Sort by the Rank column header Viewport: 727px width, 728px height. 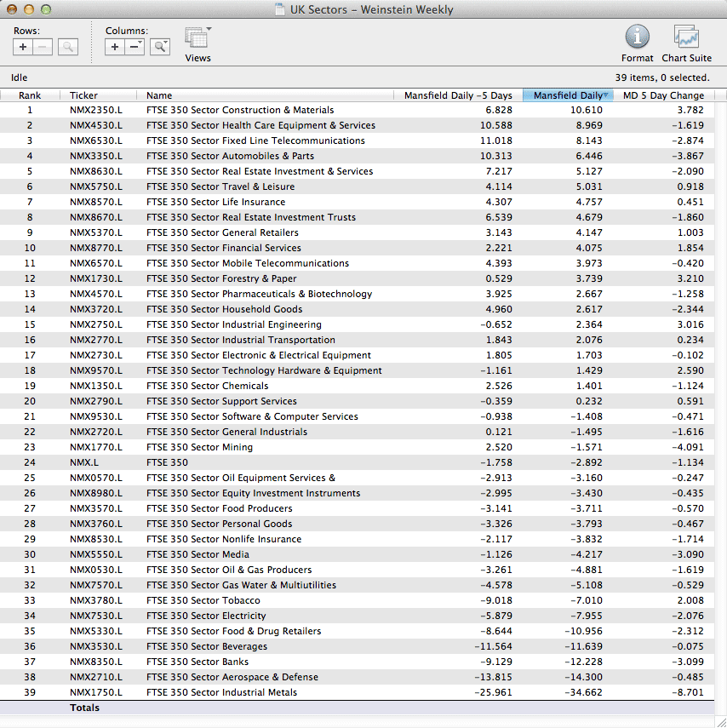point(30,95)
